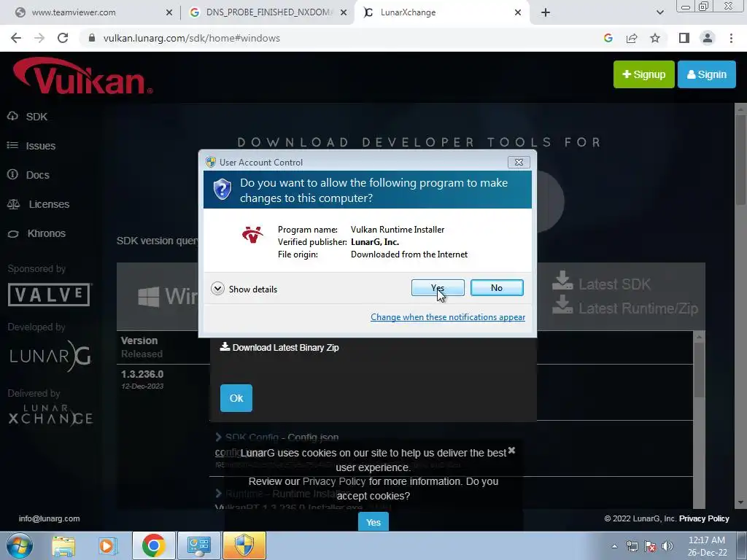747x560 pixels.
Task: Open Docs in the sidebar
Action: coord(38,175)
